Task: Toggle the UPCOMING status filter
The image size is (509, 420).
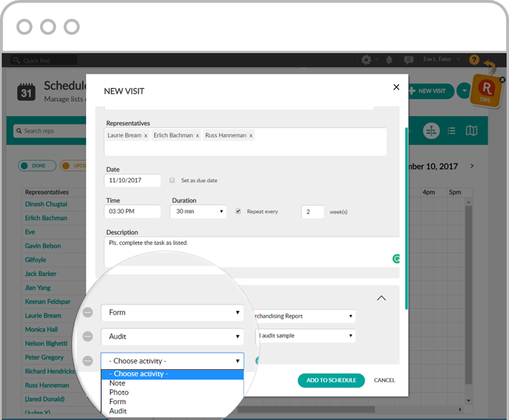Action: click(73, 166)
